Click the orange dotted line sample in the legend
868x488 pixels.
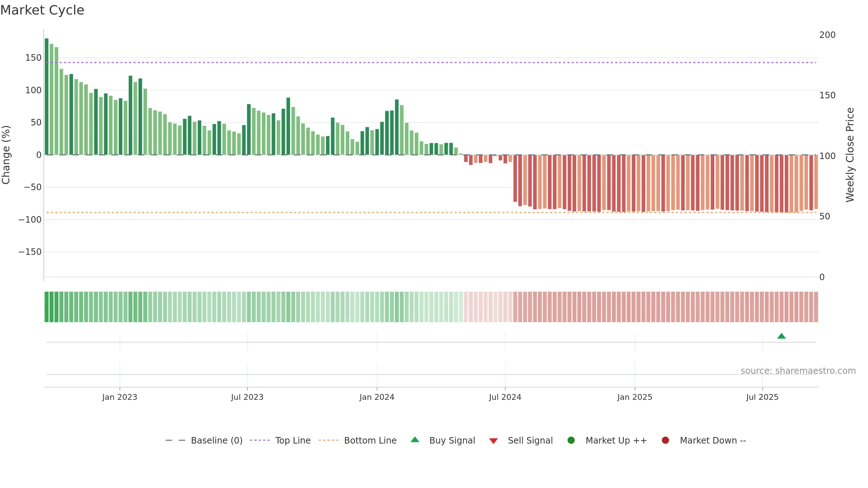click(328, 440)
